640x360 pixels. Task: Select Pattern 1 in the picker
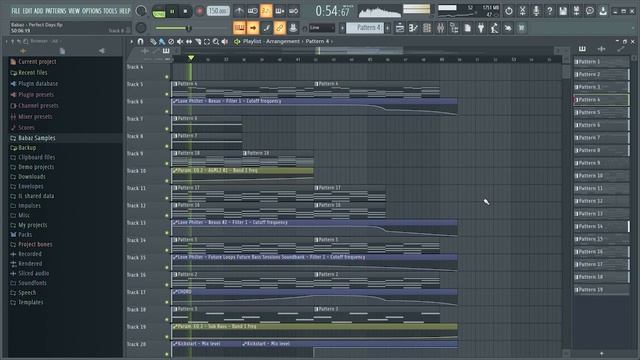[x=601, y=62]
